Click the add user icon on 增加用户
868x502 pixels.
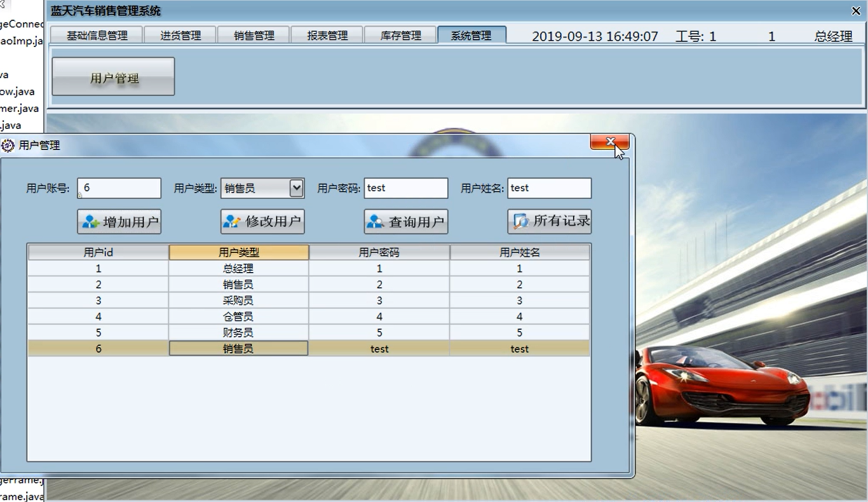(x=91, y=222)
